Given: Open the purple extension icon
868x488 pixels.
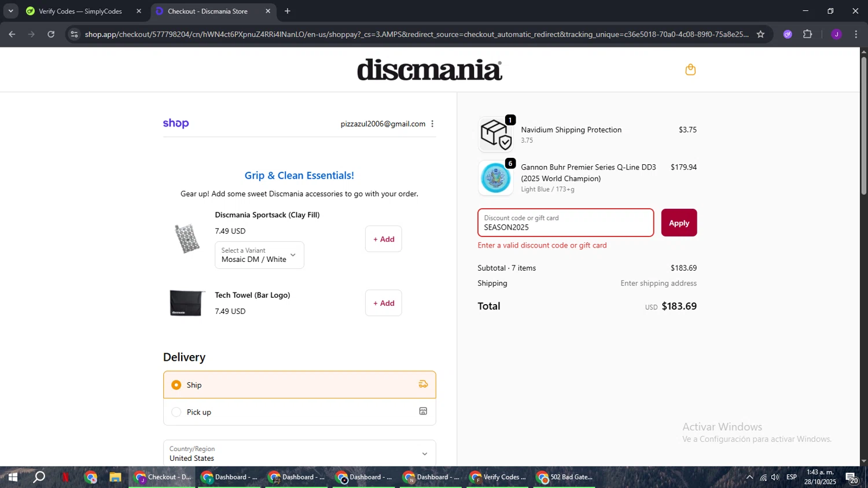Looking at the screenshot, I should [x=788, y=34].
